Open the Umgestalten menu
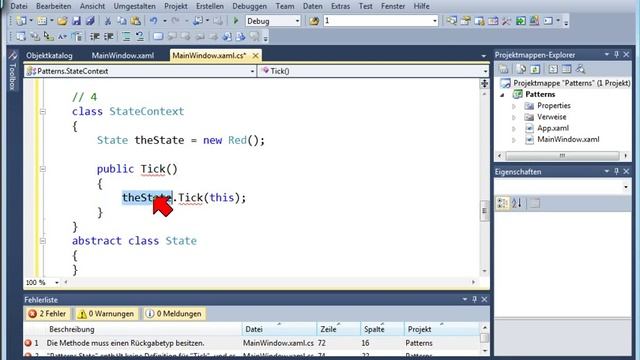Viewport: 640px width, 360px height. tap(134, 6)
